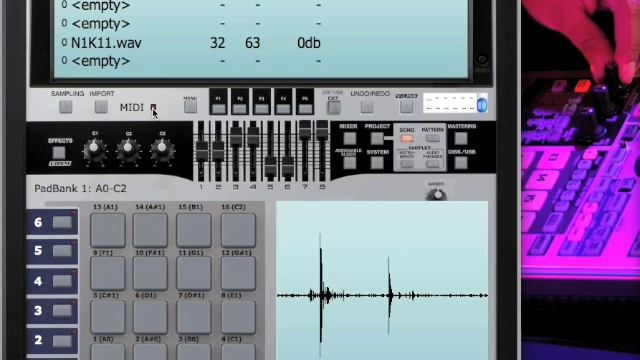Tap pad 15 (B1)
This screenshot has height=360, width=640.
tap(194, 230)
